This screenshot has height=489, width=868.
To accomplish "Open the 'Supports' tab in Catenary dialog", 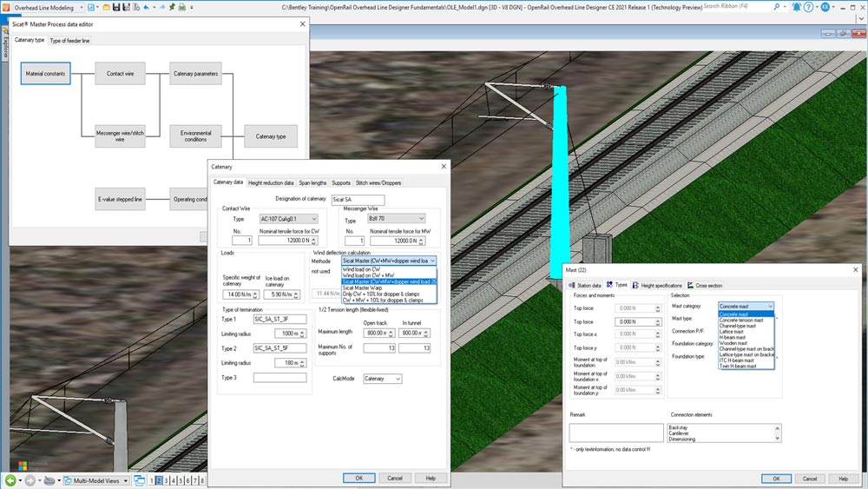I will click(x=341, y=182).
